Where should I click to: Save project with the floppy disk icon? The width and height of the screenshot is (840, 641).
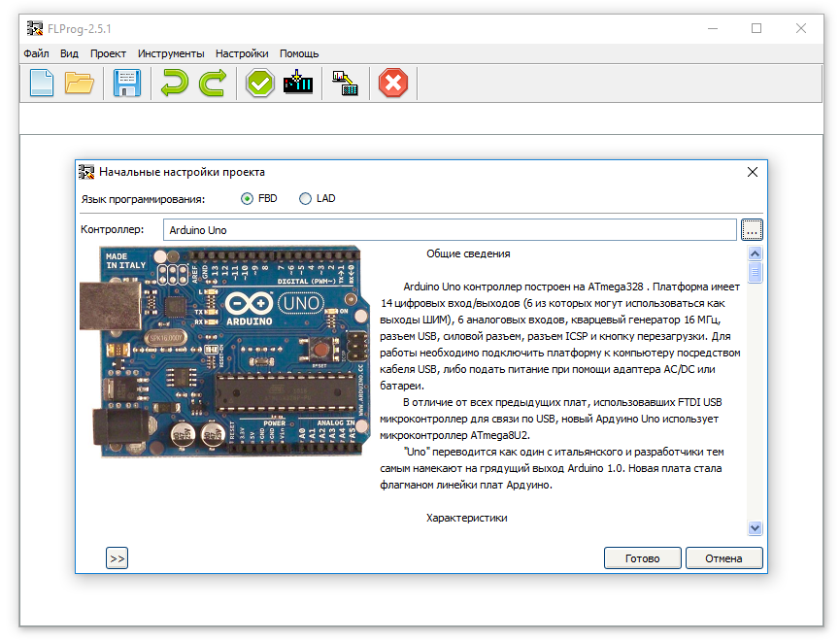[x=127, y=84]
